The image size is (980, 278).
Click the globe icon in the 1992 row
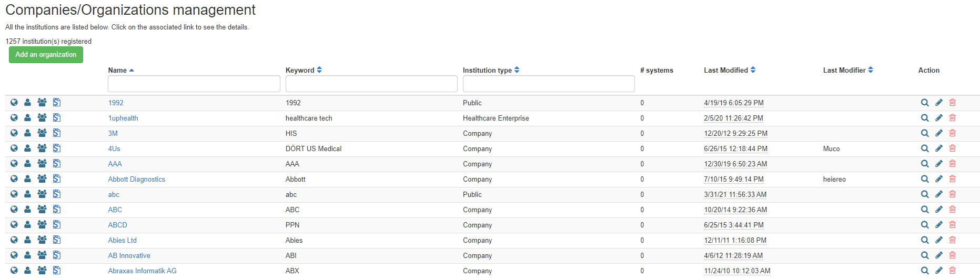[14, 103]
